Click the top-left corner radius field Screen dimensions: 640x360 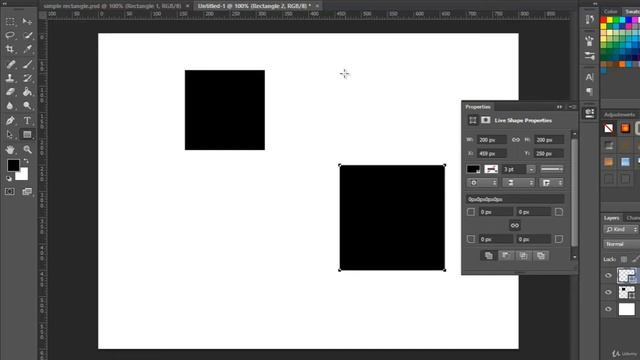point(496,212)
